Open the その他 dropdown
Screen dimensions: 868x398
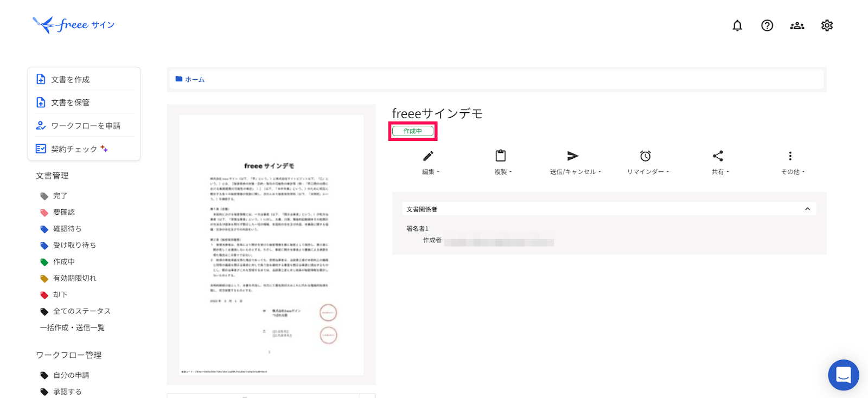point(793,172)
